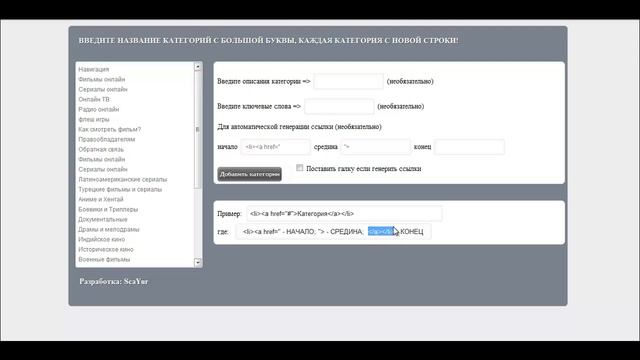The image size is (640, 360).
Task: Click the scroll down arrow in category list
Action: pos(198,262)
